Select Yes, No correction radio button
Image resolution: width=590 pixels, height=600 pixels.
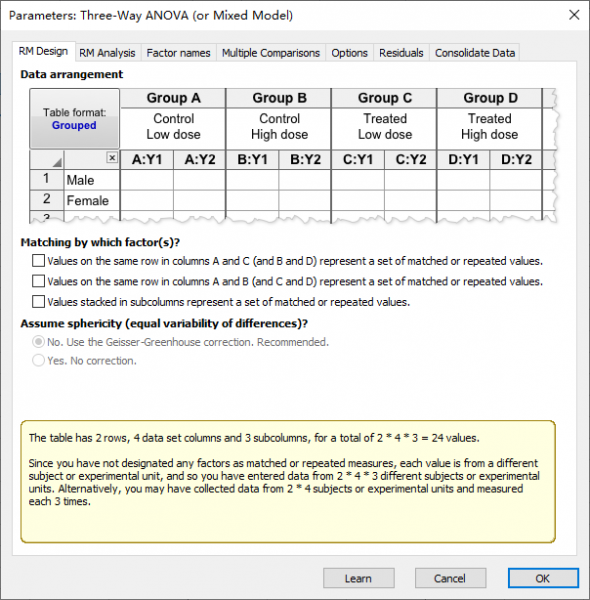coord(38,360)
